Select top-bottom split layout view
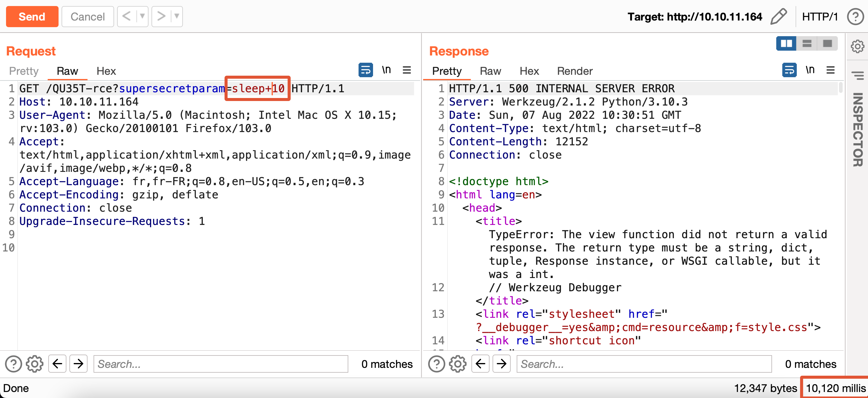This screenshot has width=868, height=398. tap(807, 43)
